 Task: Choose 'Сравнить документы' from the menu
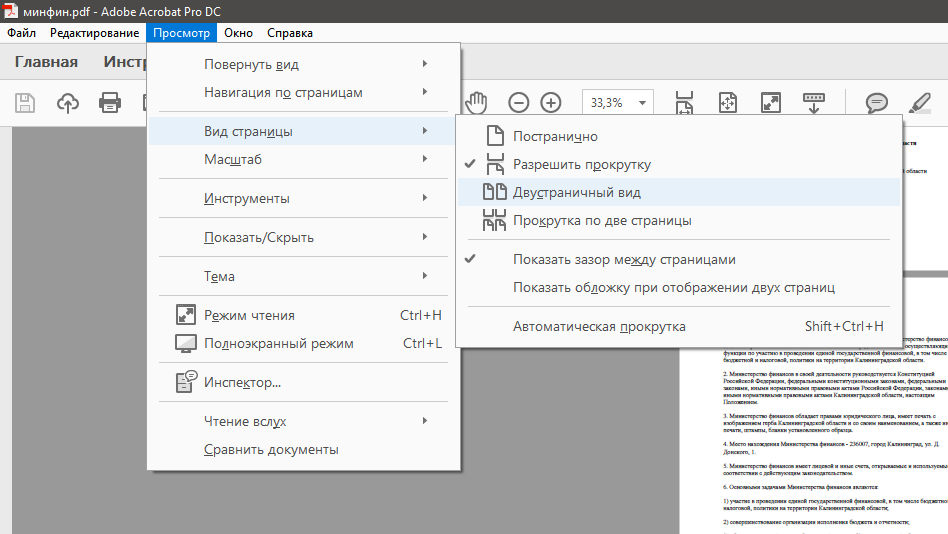point(271,449)
